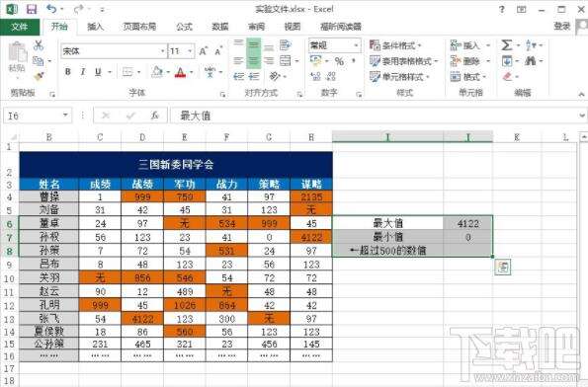Click the Fill down icon
The width and height of the screenshot is (588, 387).
[x=507, y=60]
